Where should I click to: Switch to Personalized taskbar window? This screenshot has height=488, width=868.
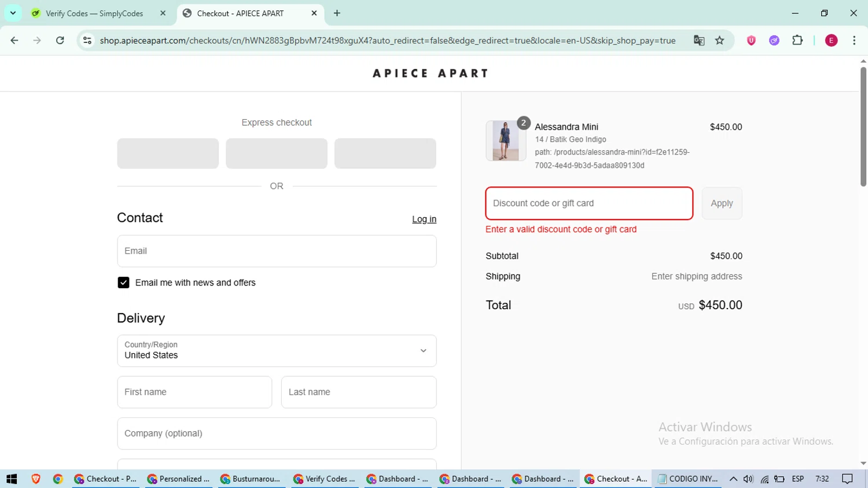click(179, 479)
